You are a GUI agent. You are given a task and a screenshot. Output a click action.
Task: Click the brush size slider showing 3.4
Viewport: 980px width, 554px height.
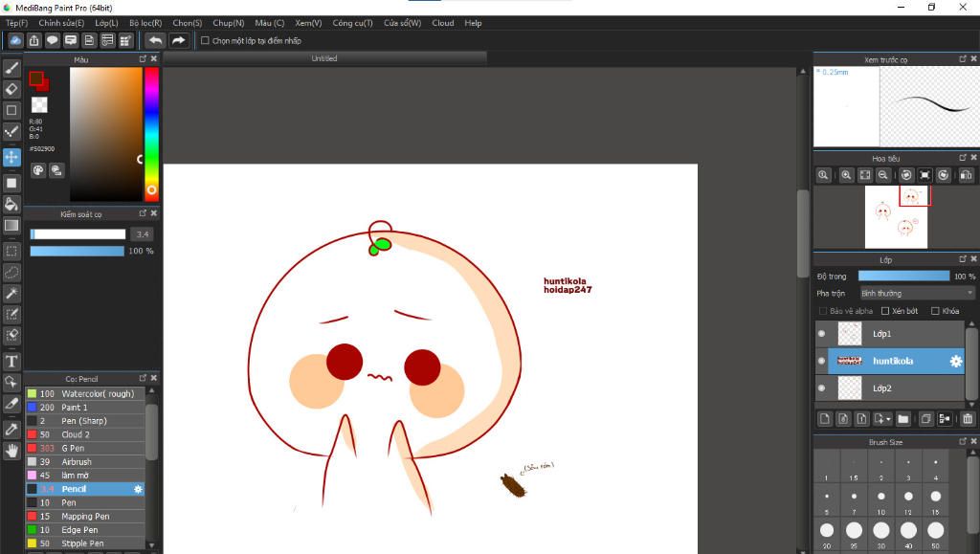[x=78, y=234]
